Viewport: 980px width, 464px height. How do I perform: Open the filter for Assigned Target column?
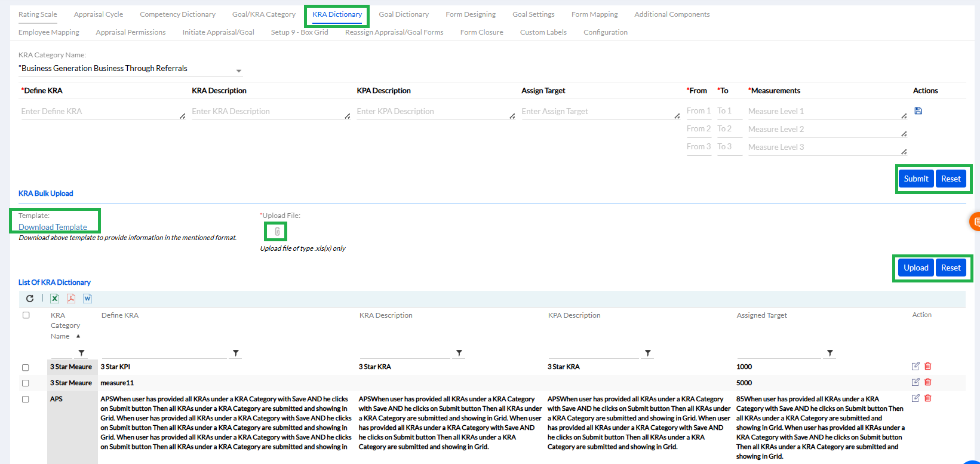point(830,354)
